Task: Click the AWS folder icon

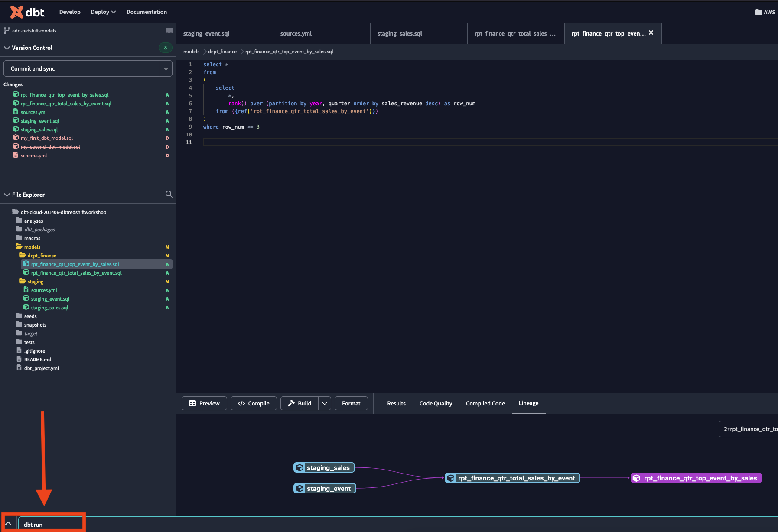Action: point(758,12)
